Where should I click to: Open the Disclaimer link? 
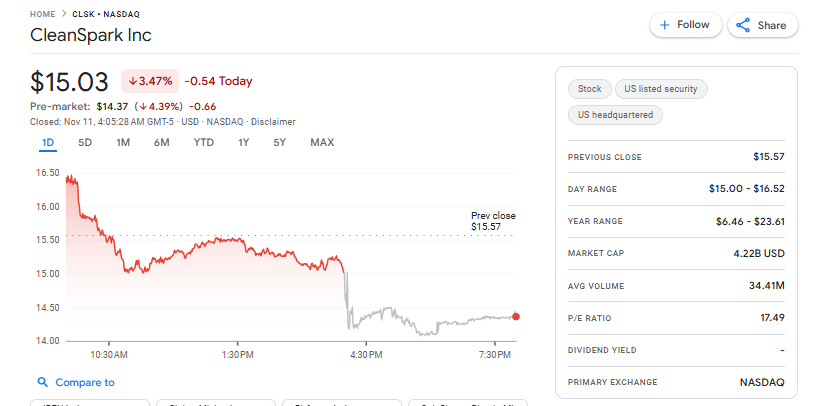click(x=273, y=122)
